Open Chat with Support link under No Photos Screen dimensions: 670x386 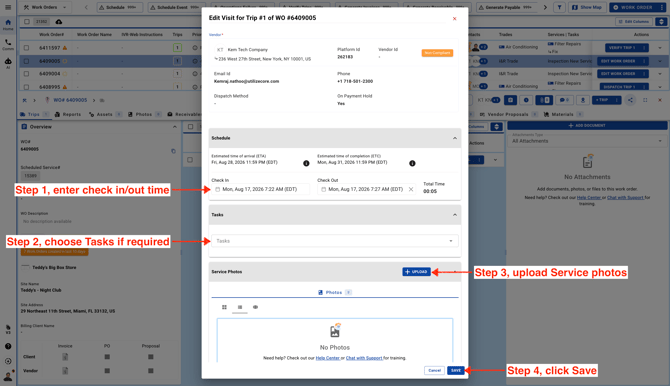tap(364, 358)
